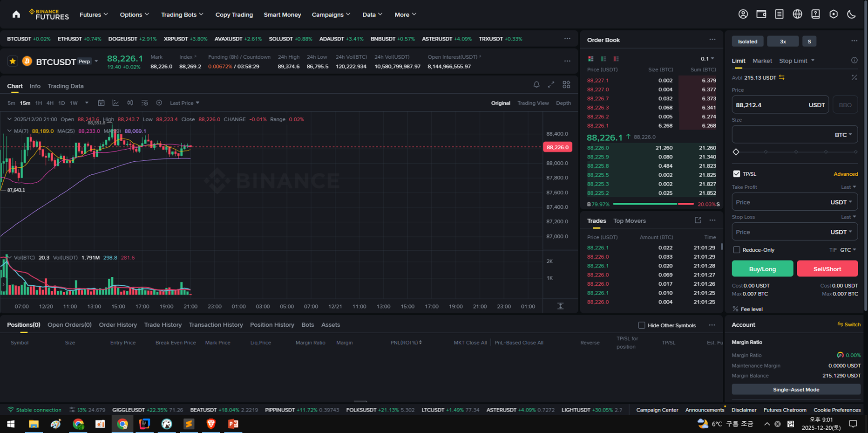Open the help question mark icon
The image size is (868, 433).
815,14
